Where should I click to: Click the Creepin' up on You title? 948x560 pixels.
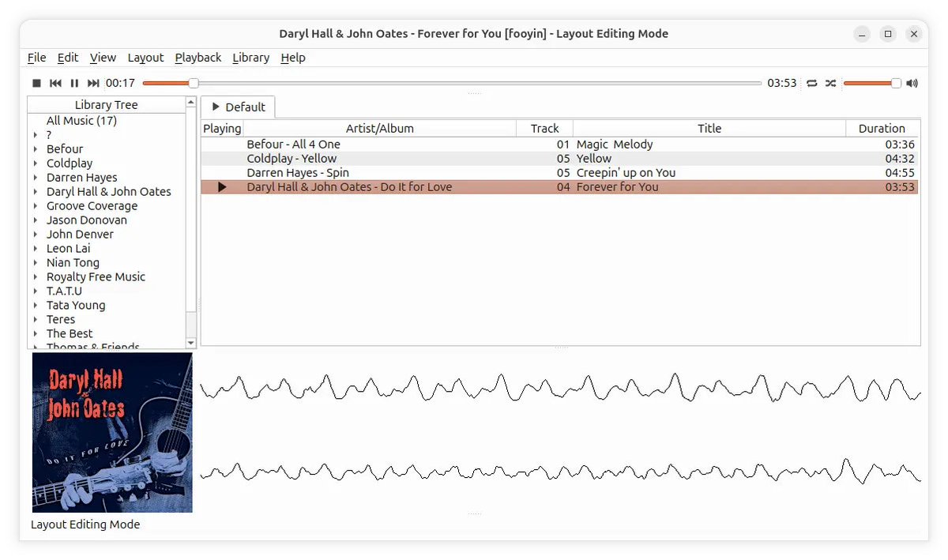(x=626, y=173)
